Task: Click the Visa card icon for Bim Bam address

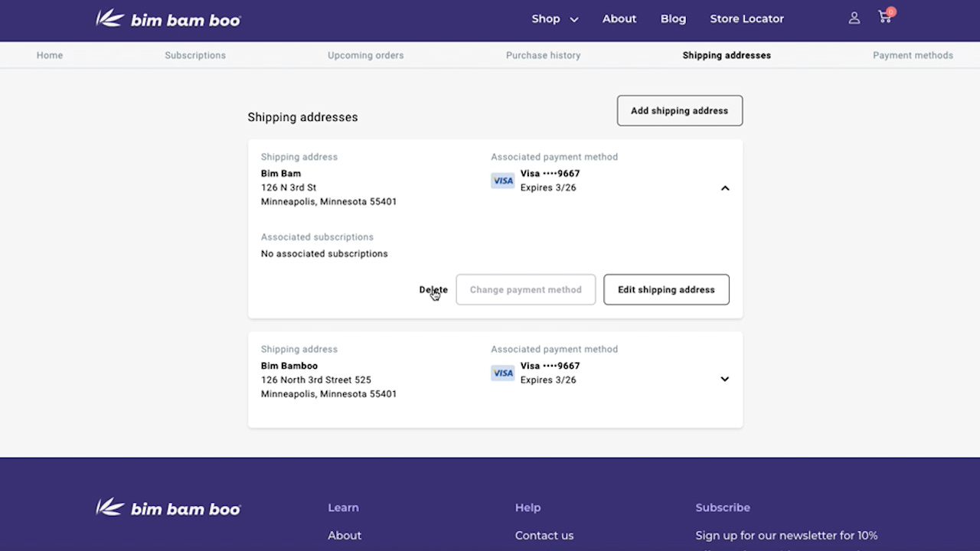Action: tap(503, 181)
